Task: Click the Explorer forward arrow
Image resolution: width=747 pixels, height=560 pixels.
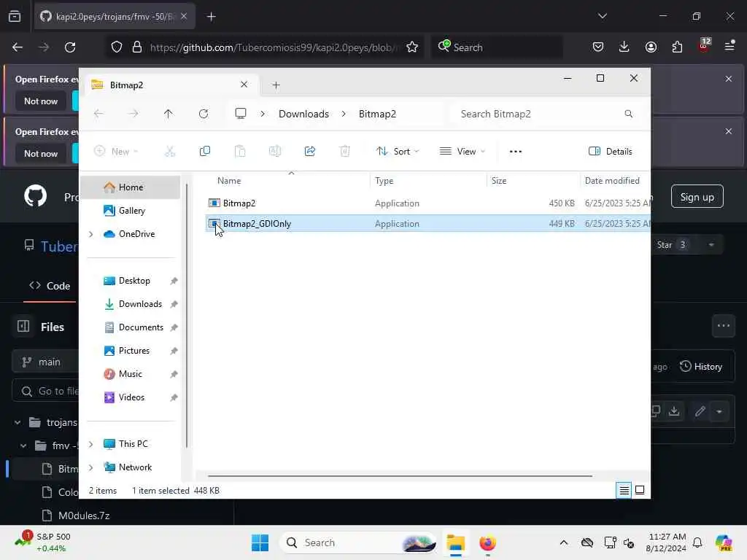Action: coord(133,114)
